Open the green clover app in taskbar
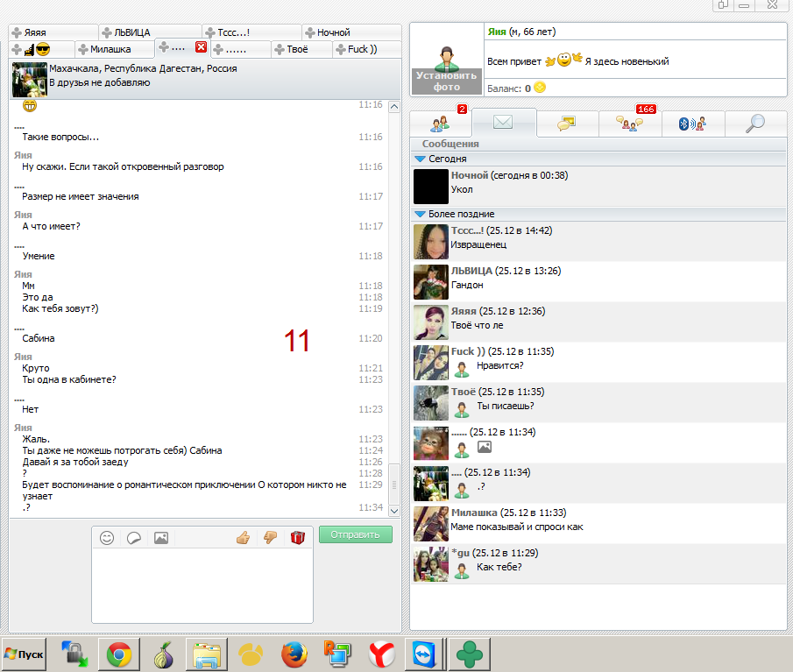 [470, 654]
